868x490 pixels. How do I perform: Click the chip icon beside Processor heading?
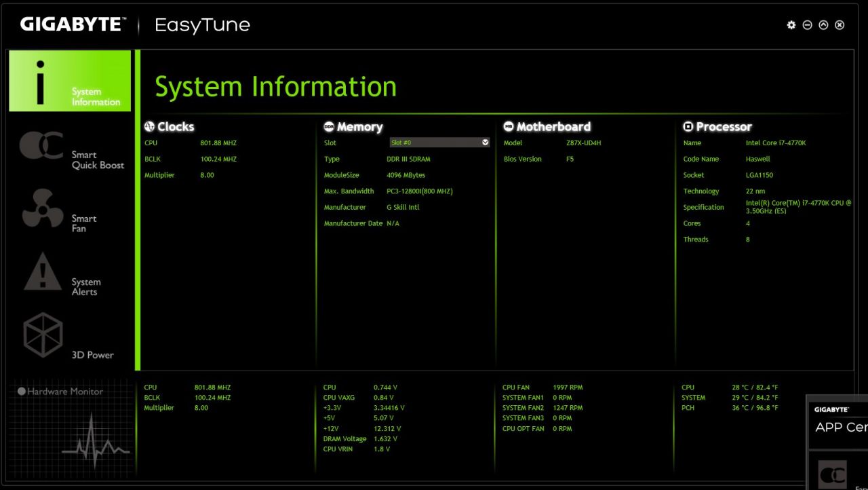click(688, 126)
